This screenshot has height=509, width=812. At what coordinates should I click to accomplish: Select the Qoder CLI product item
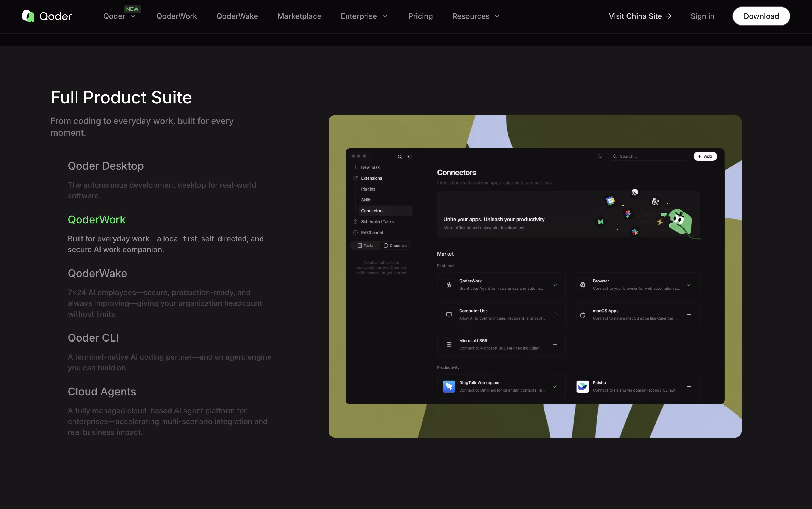click(93, 338)
